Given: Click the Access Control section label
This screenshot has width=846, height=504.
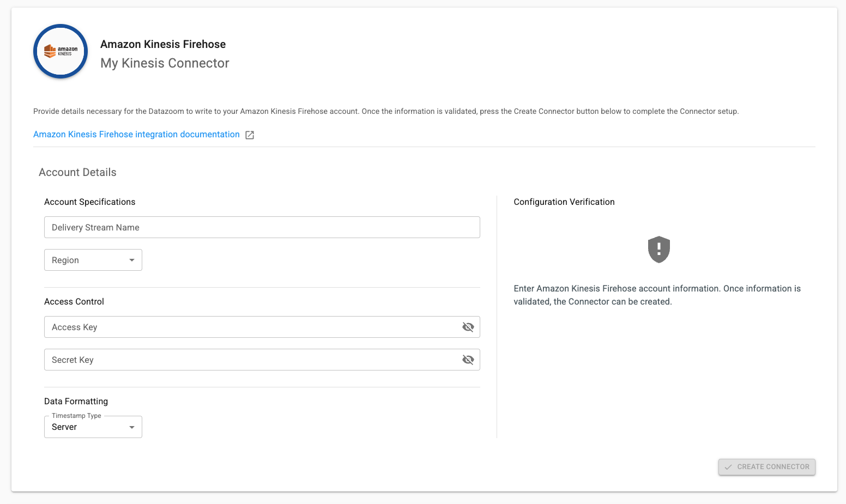Looking at the screenshot, I should pyautogui.click(x=74, y=301).
